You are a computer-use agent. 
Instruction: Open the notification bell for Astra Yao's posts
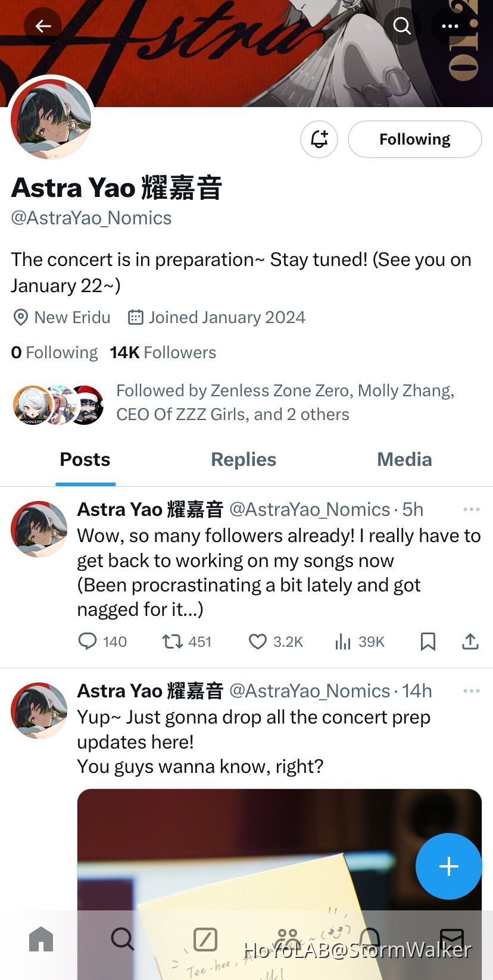pos(319,139)
